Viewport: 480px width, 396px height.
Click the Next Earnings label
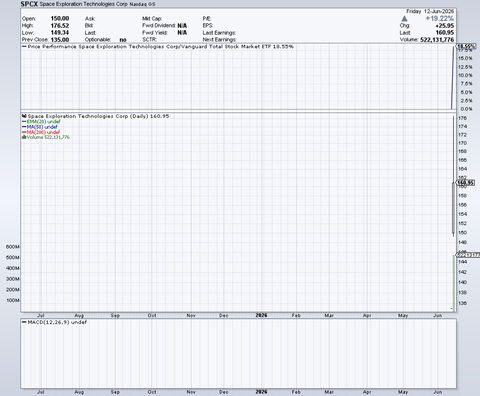point(220,40)
